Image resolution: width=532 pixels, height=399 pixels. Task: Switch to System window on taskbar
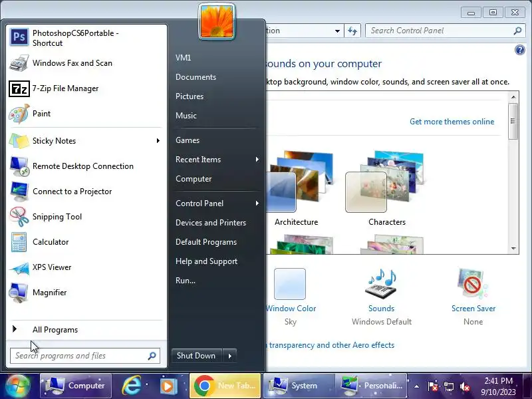[x=299, y=386]
